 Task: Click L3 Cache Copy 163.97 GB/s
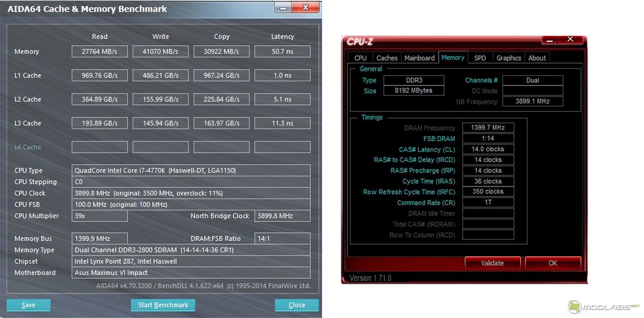(x=222, y=123)
